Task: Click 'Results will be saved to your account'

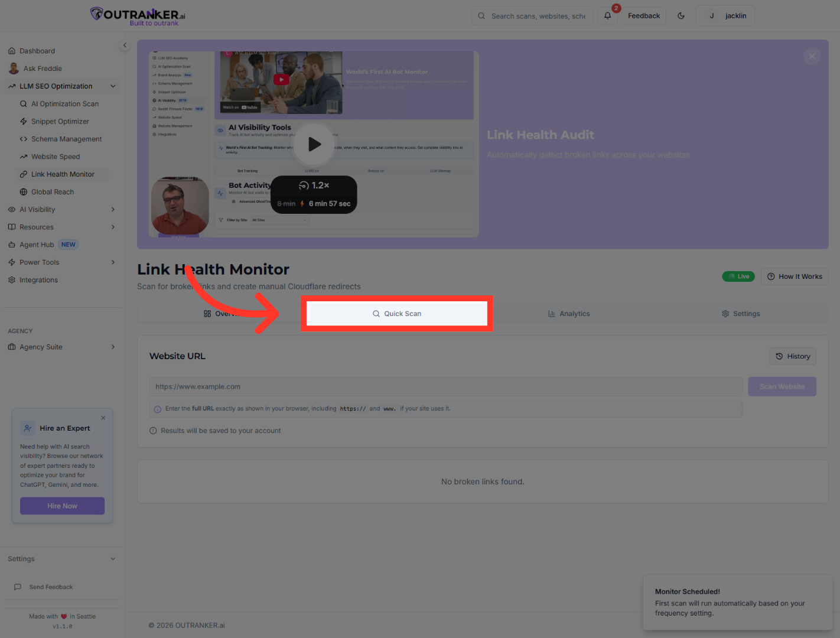Action: 221,431
